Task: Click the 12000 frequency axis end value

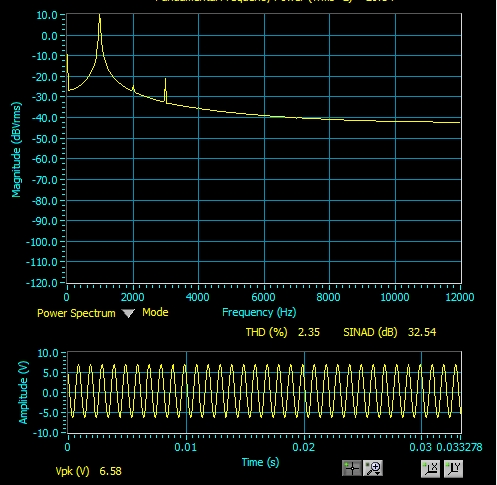Action: (x=460, y=297)
